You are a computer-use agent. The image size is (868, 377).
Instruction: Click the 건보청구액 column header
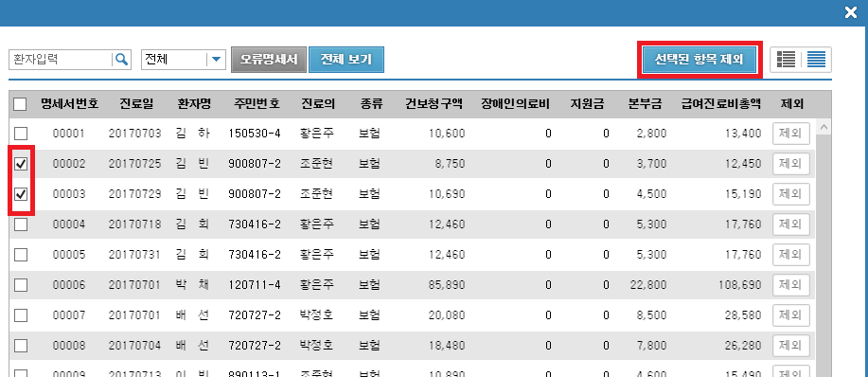tap(434, 103)
